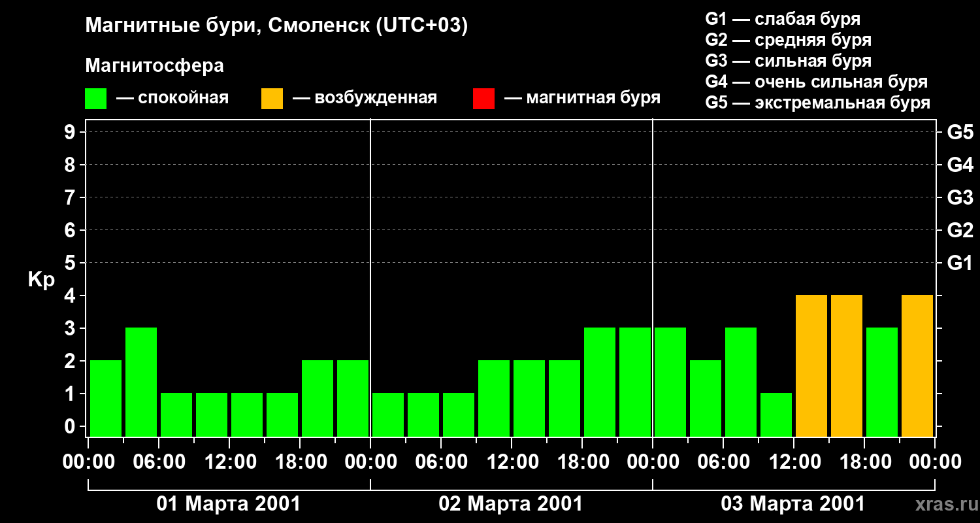Viewport: 980px width, 523px height.
Task: Click 'G1 — слабая буря' description
Action: 783,19
